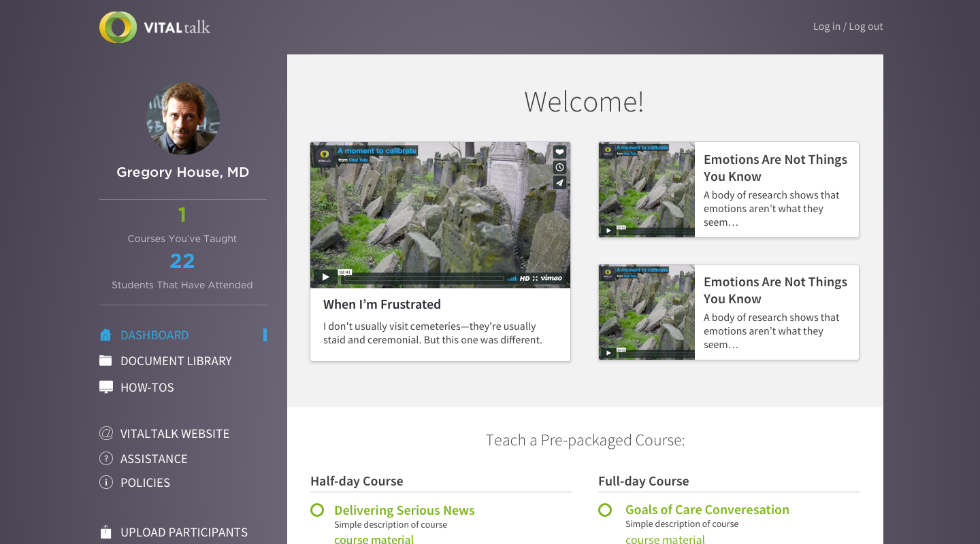The height and width of the screenshot is (544, 980).
Task: Open course material under Delivering Serious News
Action: pyautogui.click(x=374, y=539)
